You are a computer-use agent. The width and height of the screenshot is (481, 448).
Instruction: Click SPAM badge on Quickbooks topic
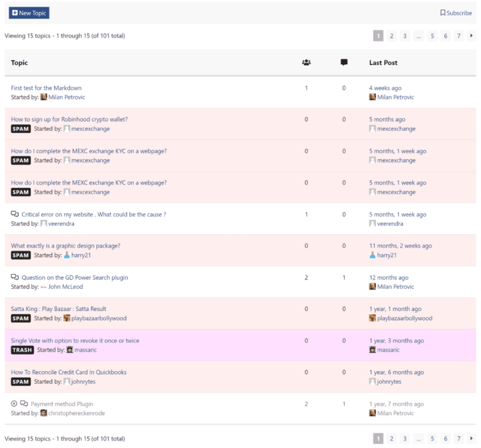21,381
